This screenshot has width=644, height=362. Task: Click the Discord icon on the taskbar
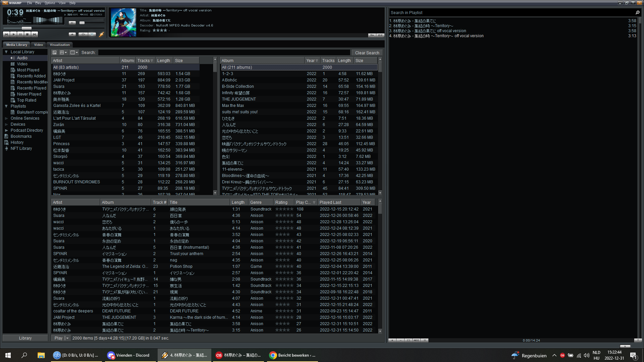pos(111,355)
